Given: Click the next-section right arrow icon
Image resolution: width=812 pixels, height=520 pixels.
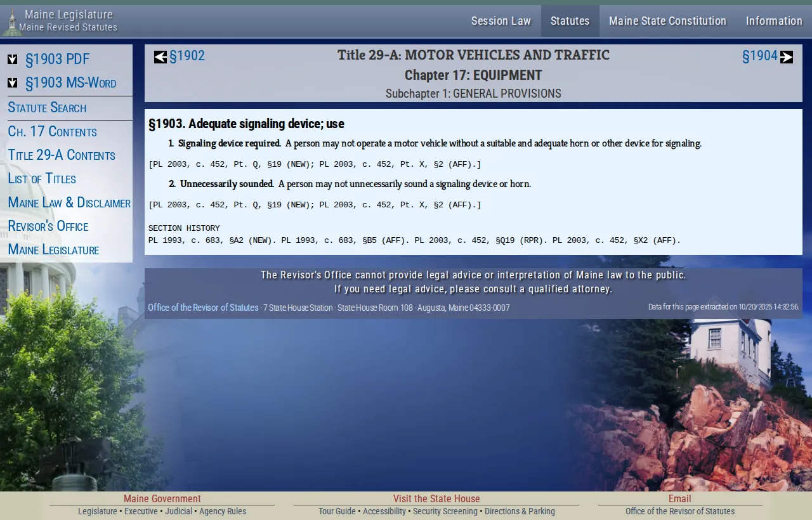Looking at the screenshot, I should point(787,56).
